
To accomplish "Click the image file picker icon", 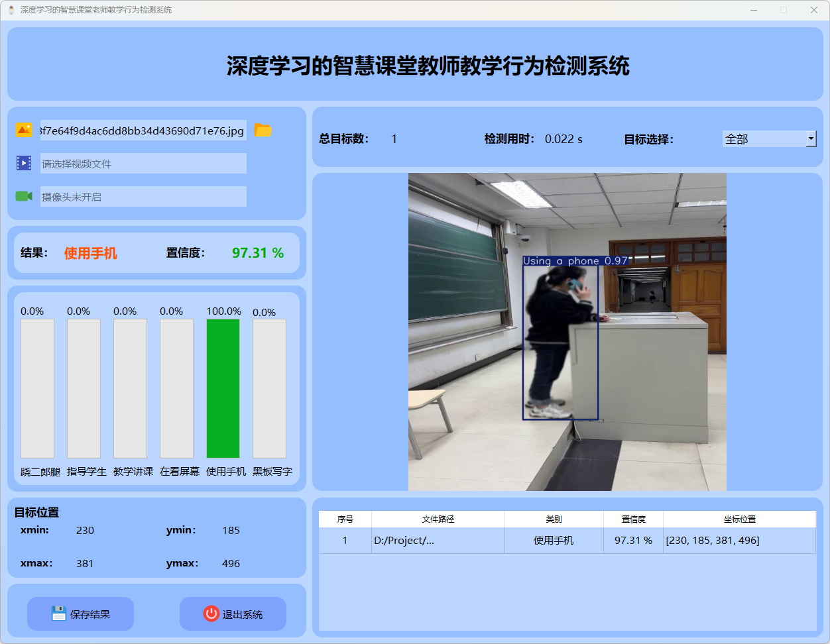I will coord(24,131).
